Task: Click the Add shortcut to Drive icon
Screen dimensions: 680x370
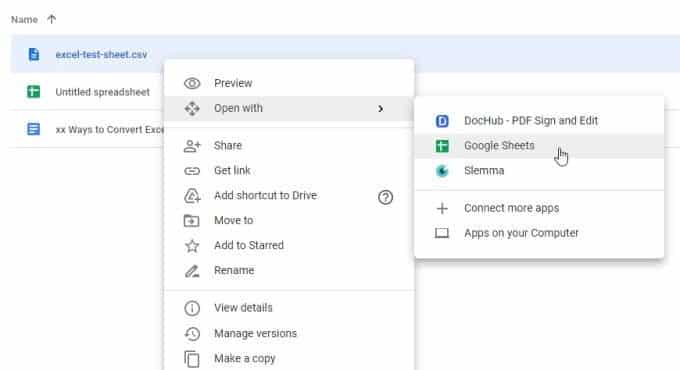Action: click(192, 196)
